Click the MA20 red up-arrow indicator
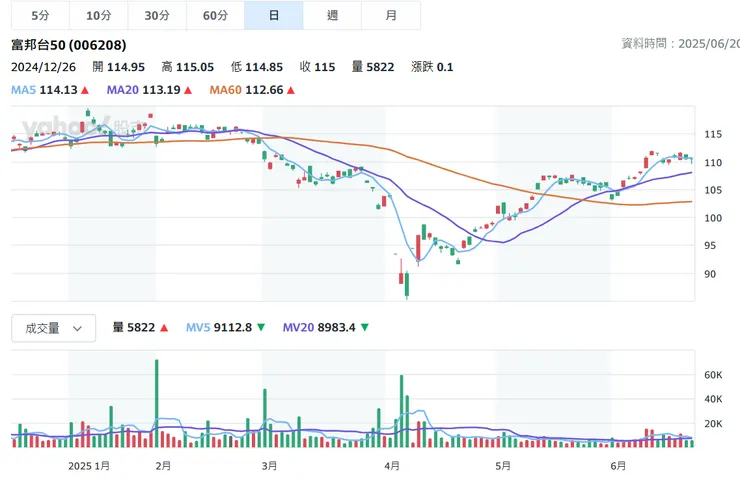Viewport: 740px width, 480px height. pyautogui.click(x=187, y=90)
